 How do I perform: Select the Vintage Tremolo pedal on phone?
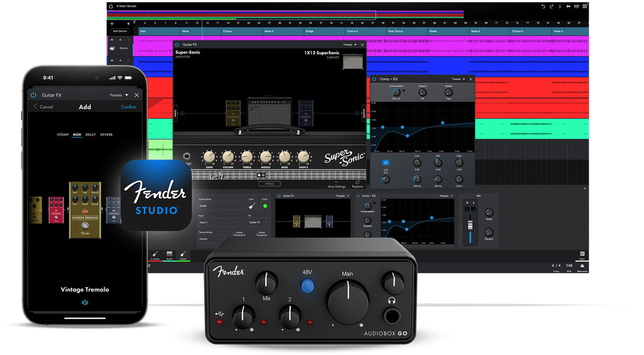pyautogui.click(x=85, y=210)
